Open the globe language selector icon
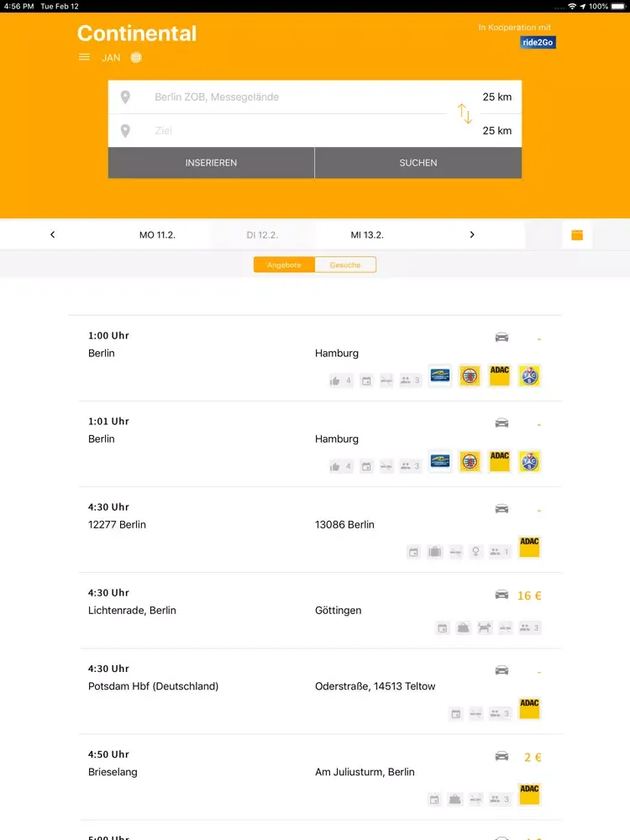Viewport: 630px width, 840px height. (136, 57)
